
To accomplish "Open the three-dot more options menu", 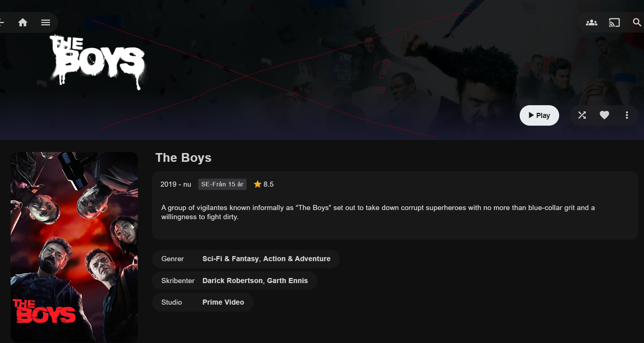I will point(627,115).
